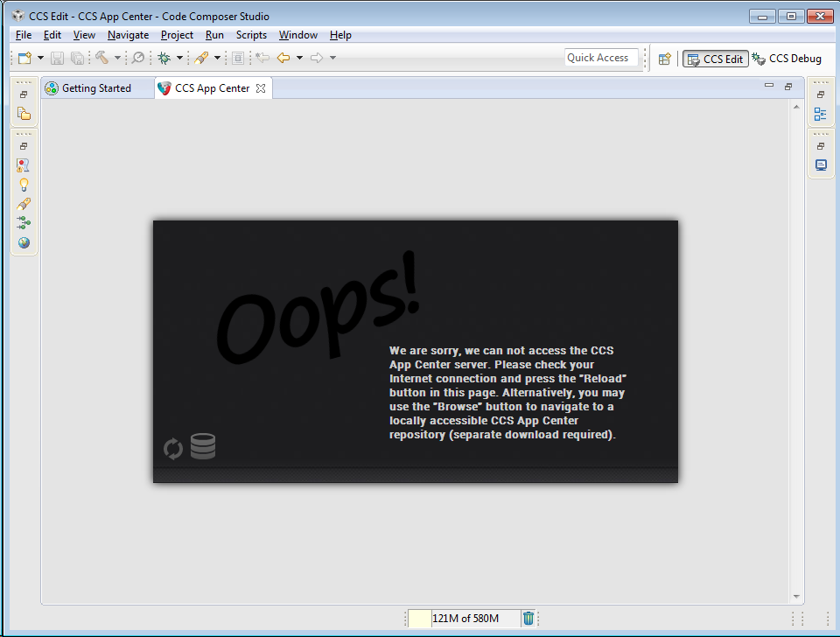The height and width of the screenshot is (637, 840).
Task: Select the CCS App Center tab
Action: [212, 87]
